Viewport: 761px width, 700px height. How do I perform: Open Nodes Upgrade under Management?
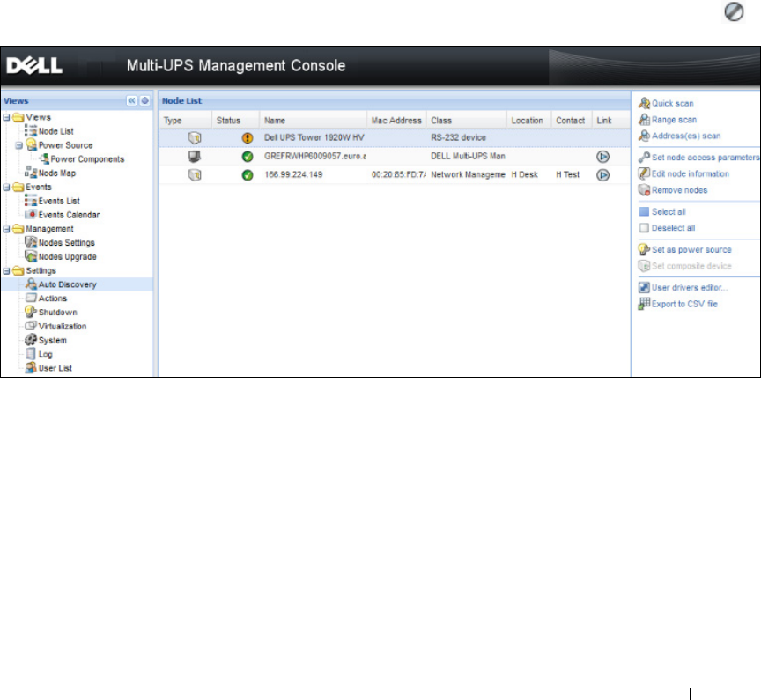pyautogui.click(x=68, y=256)
